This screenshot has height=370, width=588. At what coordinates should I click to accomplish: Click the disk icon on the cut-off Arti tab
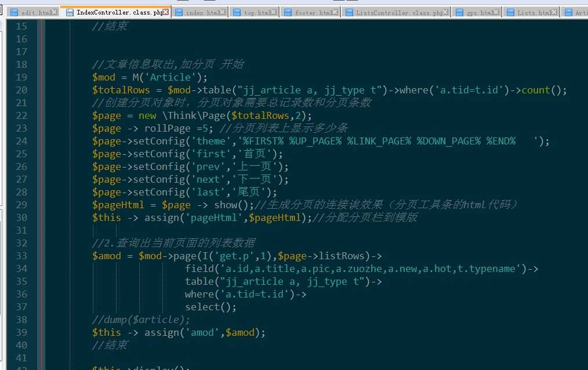click(568, 12)
